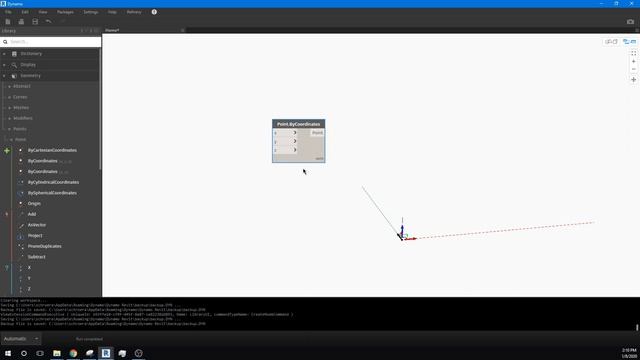640x360 pixels.
Task: Select the Geometry category icon
Action: [x=14, y=76]
